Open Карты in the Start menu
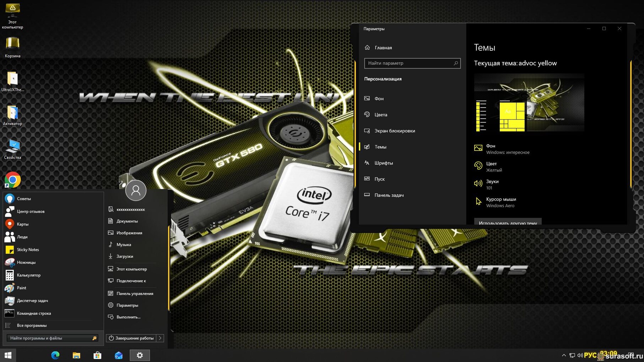This screenshot has width=644, height=362. (53, 224)
